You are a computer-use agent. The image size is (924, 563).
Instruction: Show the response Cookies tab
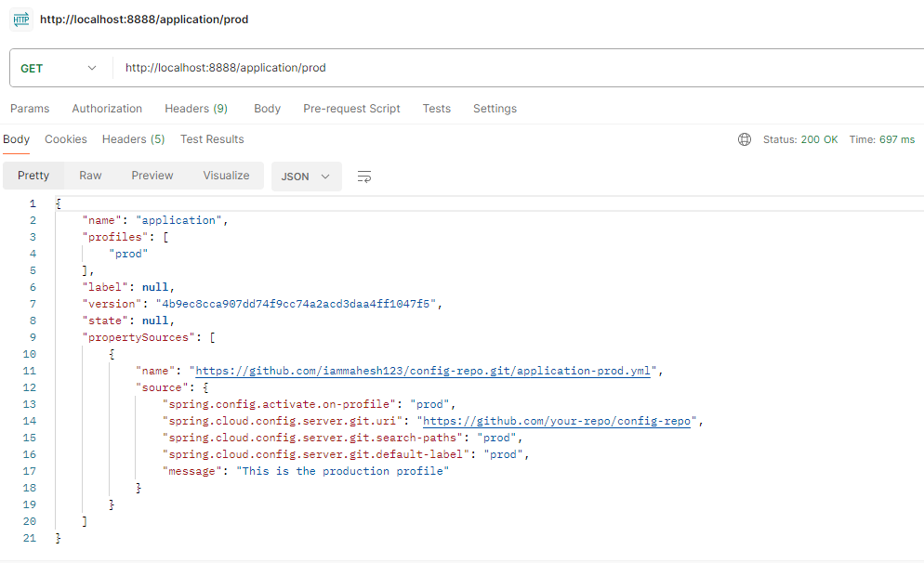click(66, 139)
